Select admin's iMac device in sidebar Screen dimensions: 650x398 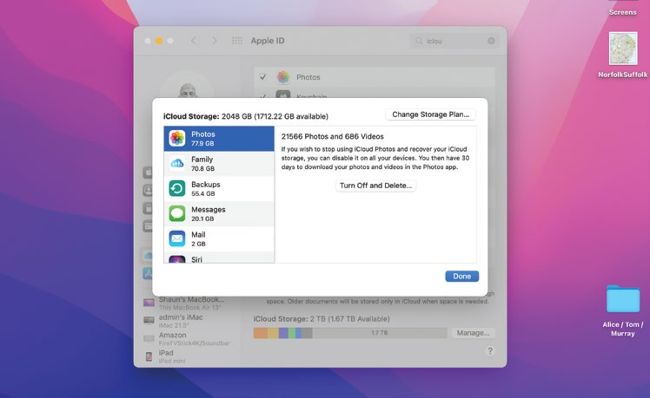point(174,320)
